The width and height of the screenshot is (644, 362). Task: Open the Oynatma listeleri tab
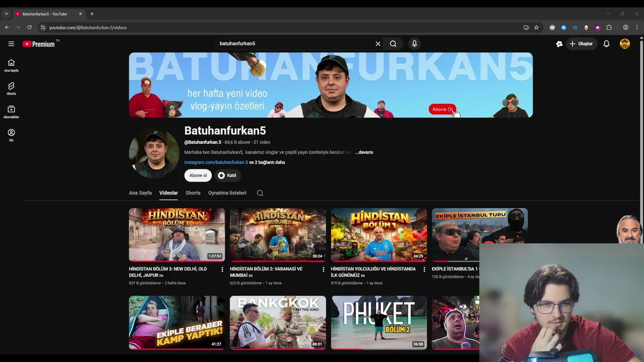tap(227, 193)
